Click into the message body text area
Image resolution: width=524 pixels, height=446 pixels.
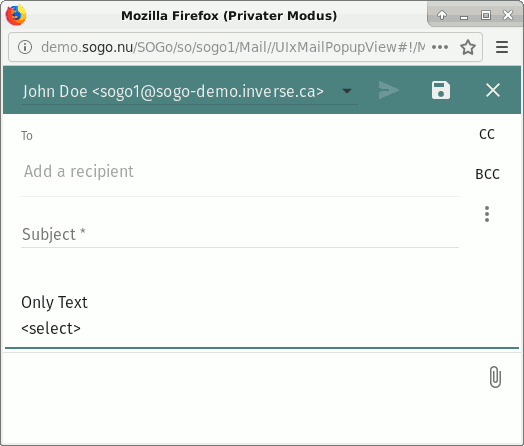coord(262,316)
